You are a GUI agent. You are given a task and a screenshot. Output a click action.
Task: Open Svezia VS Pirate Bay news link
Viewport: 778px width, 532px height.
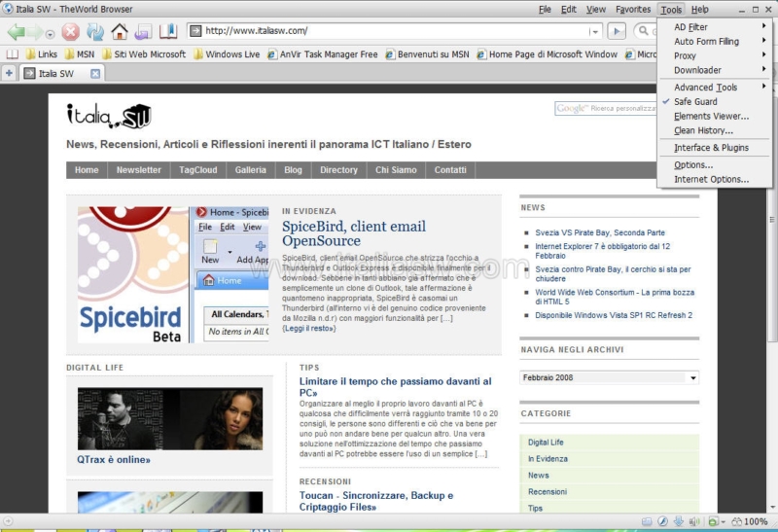tap(600, 232)
